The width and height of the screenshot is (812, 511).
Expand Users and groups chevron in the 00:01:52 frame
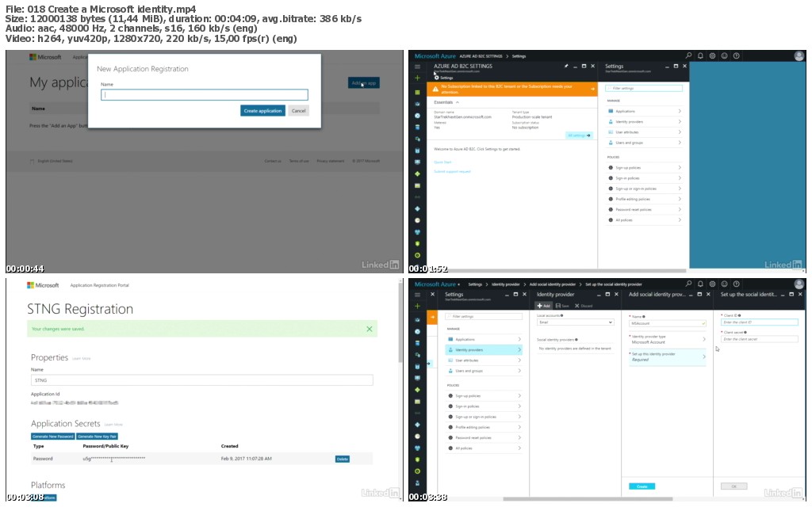[680, 143]
